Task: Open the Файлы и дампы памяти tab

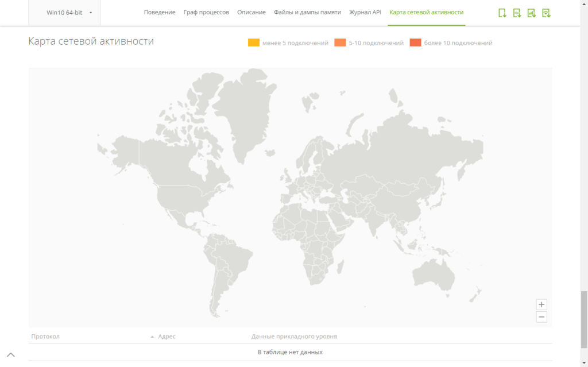Action: 307,12
